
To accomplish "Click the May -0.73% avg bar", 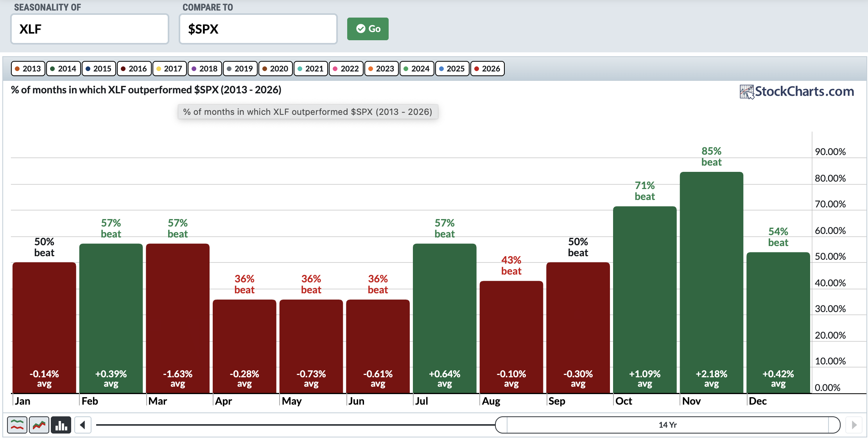I will (311, 346).
